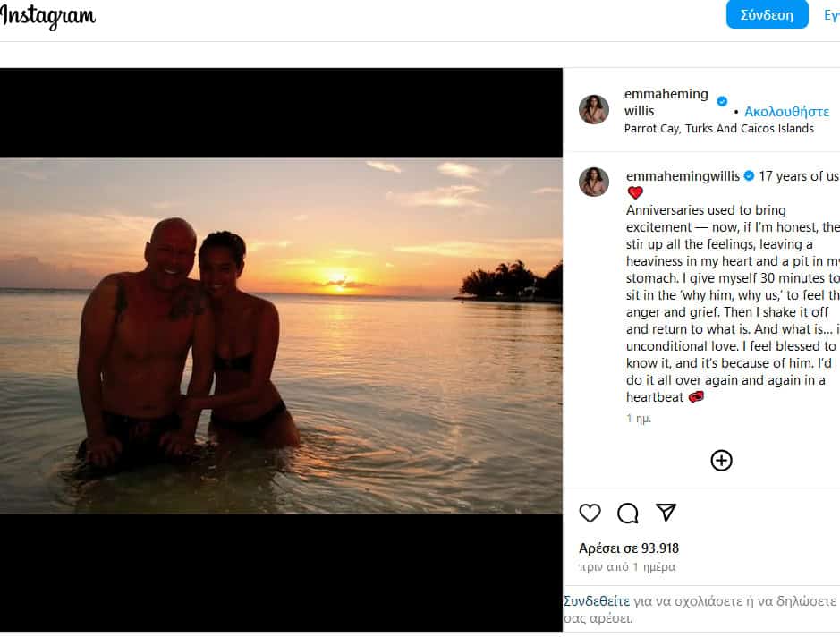Click the Συνδεθείτε link to comment
Viewport: 840px width, 637px height.
pos(597,601)
